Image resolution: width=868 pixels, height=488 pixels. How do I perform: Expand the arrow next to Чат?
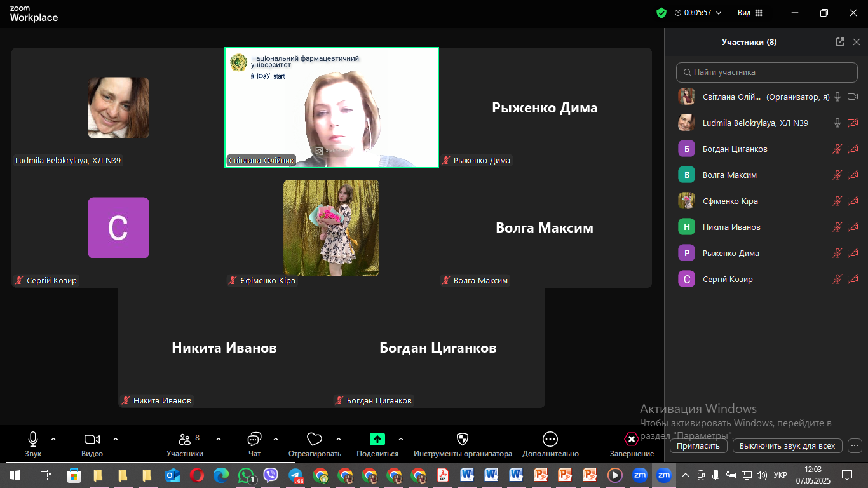pos(276,439)
